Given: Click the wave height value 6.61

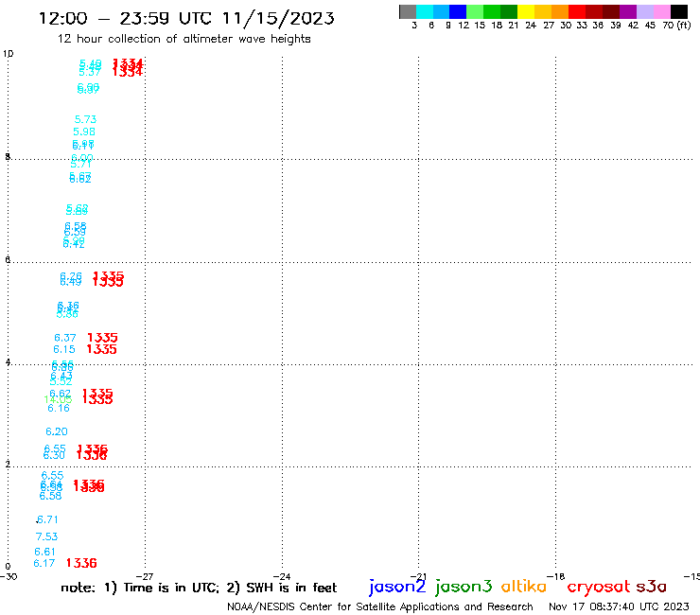Looking at the screenshot, I should point(44,552).
